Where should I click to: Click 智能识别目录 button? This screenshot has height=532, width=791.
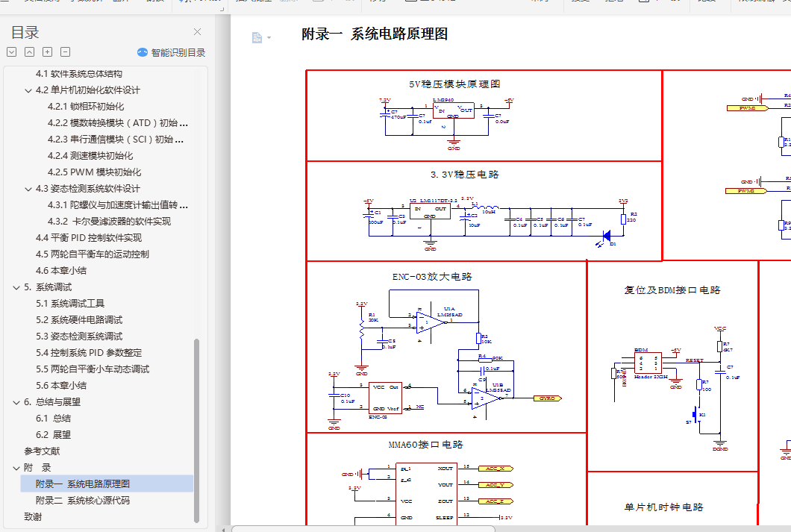click(x=172, y=52)
